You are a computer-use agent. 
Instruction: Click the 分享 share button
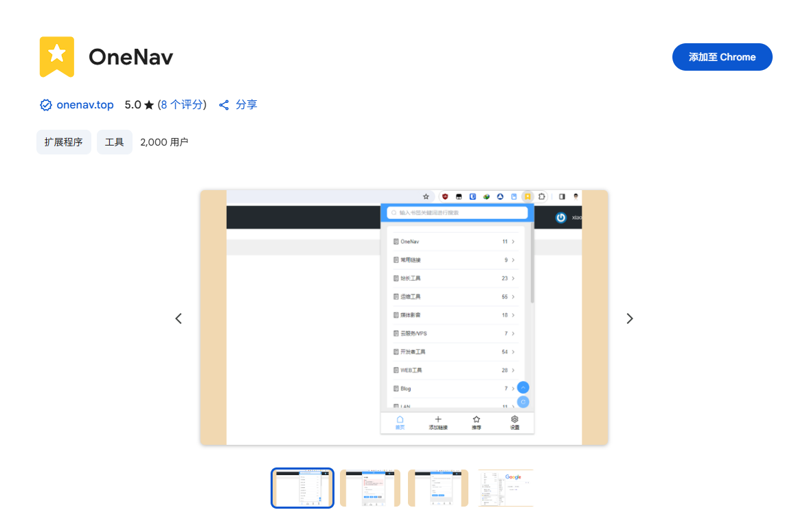pyautogui.click(x=238, y=104)
